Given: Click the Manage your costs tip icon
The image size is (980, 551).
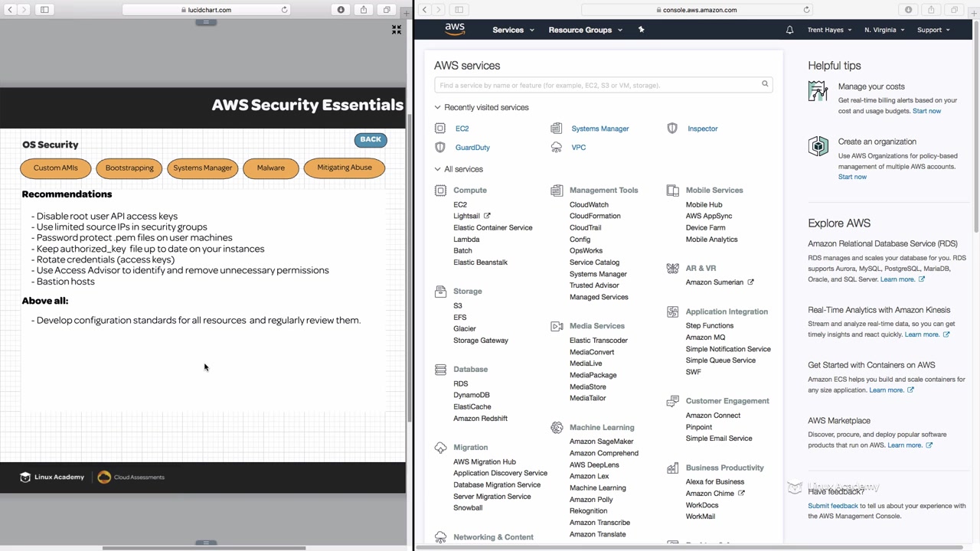Looking at the screenshot, I should point(818,91).
